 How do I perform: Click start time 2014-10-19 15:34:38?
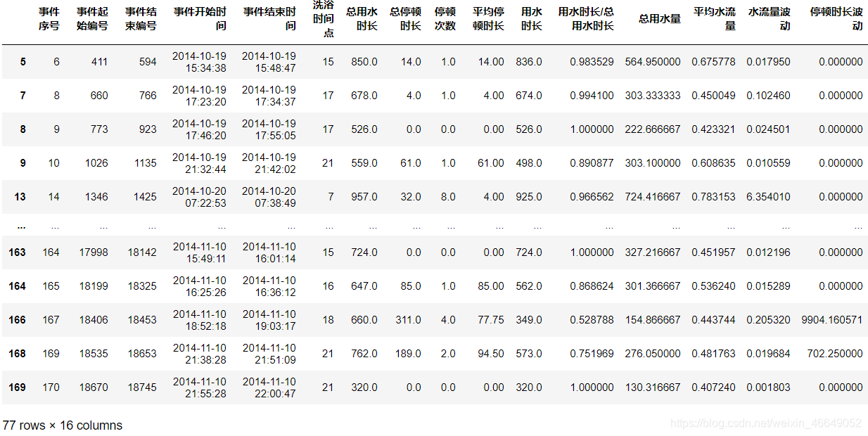coord(199,62)
